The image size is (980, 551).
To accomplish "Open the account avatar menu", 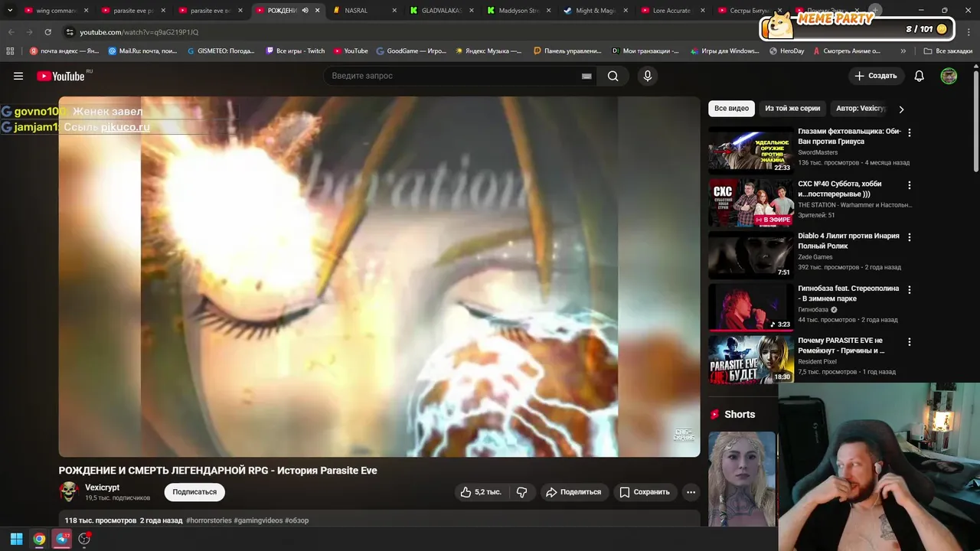I will coord(949,76).
